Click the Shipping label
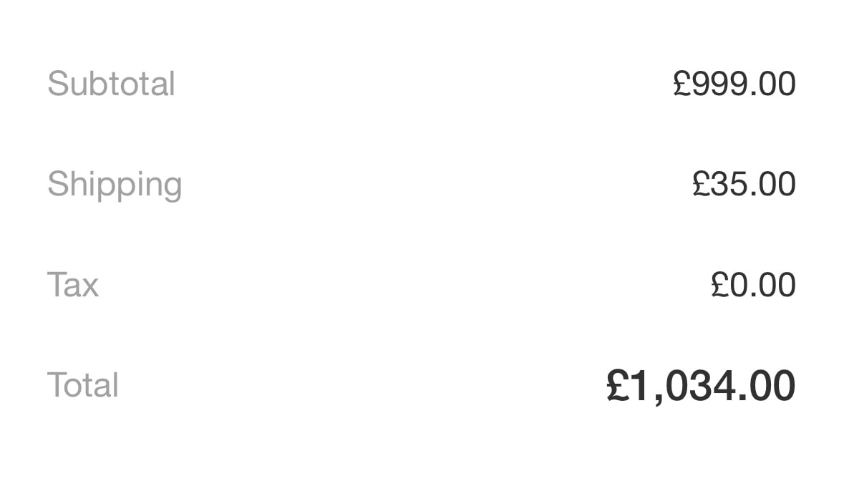The width and height of the screenshot is (844, 504). pos(115,185)
